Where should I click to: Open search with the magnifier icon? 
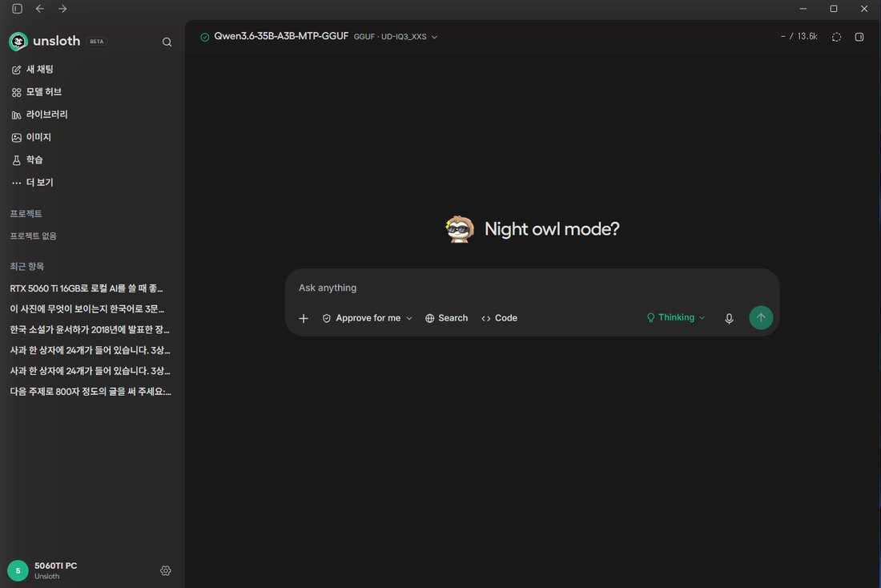click(x=167, y=42)
